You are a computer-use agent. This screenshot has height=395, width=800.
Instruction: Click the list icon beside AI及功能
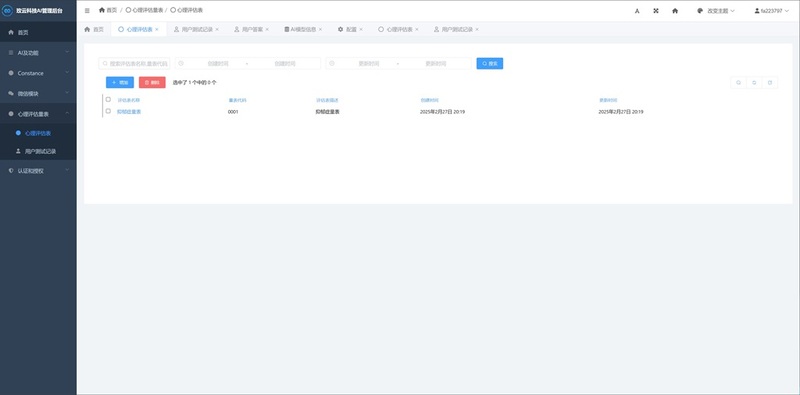pyautogui.click(x=11, y=53)
